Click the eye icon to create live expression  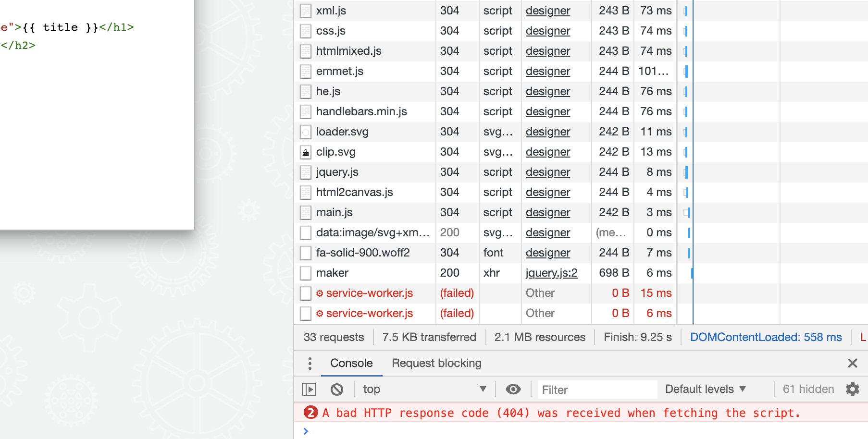[x=512, y=389]
